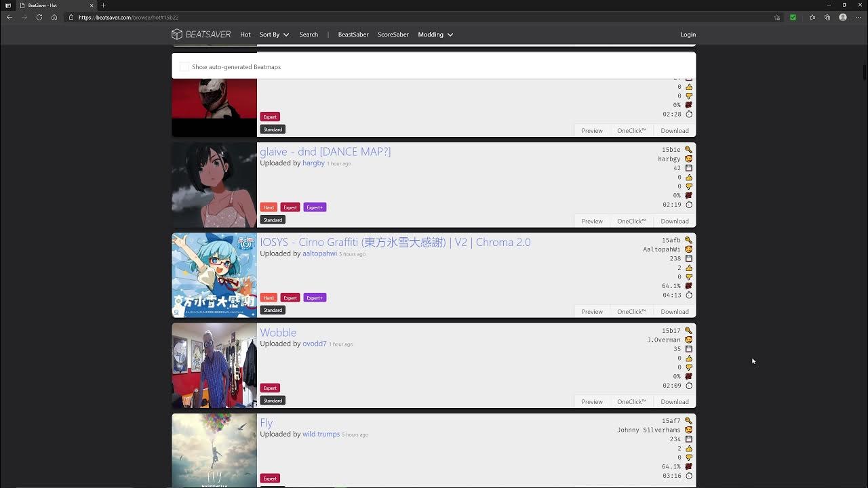The width and height of the screenshot is (868, 488).
Task: Open the IOSYS - Cirno Graffiti title link
Action: [395, 242]
